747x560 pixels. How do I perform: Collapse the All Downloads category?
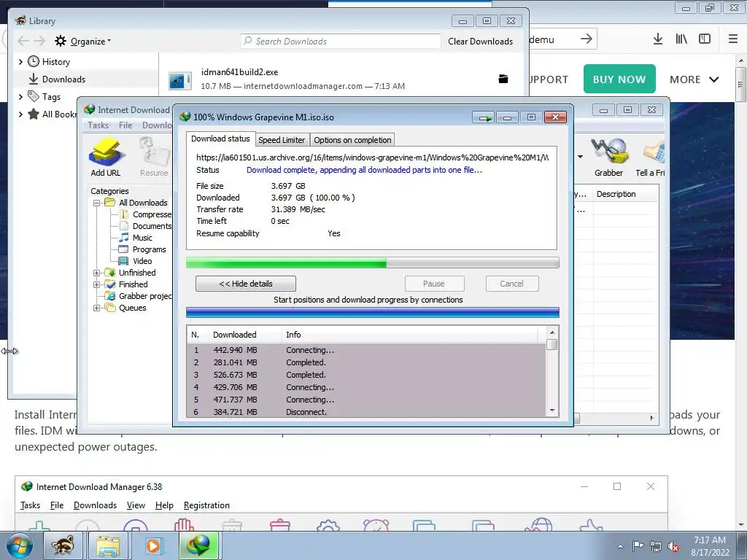[96, 203]
